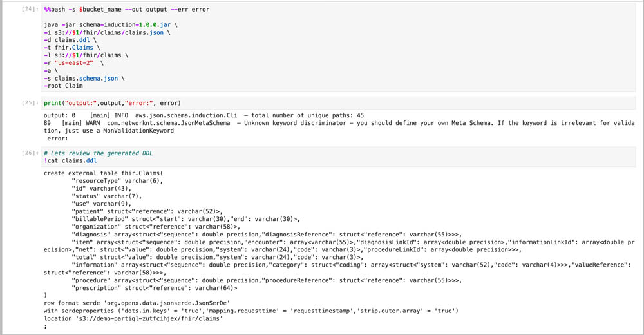Click the INFO total unique paths output line
The image size is (644, 335).
coord(204,115)
